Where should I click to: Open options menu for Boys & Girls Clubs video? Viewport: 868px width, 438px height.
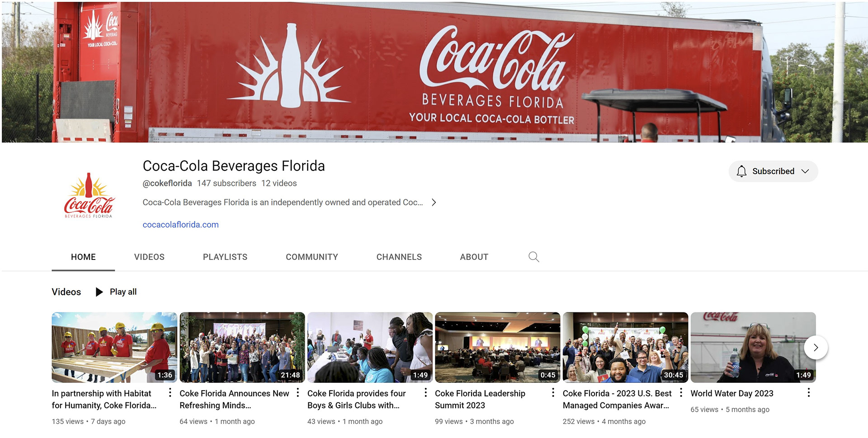coord(425,393)
